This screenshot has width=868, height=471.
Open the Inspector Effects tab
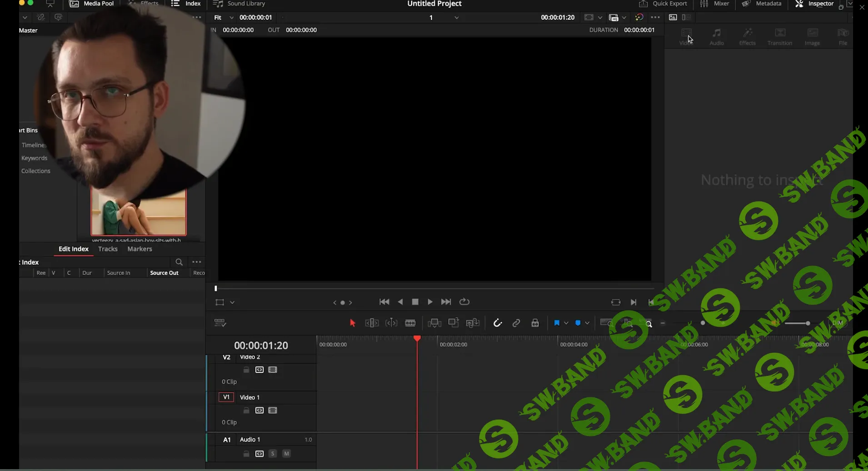click(x=747, y=37)
